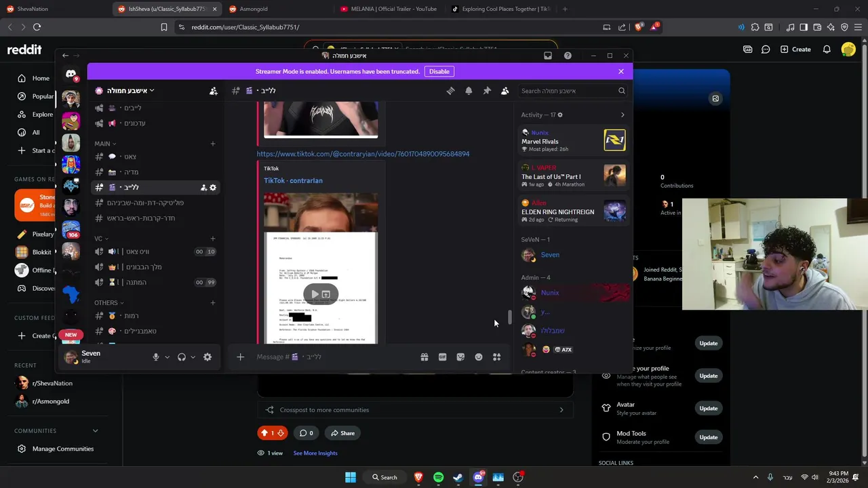This screenshot has height=488, width=868.
Task: Click the Discord chat scrollbar thumb
Action: click(x=510, y=317)
